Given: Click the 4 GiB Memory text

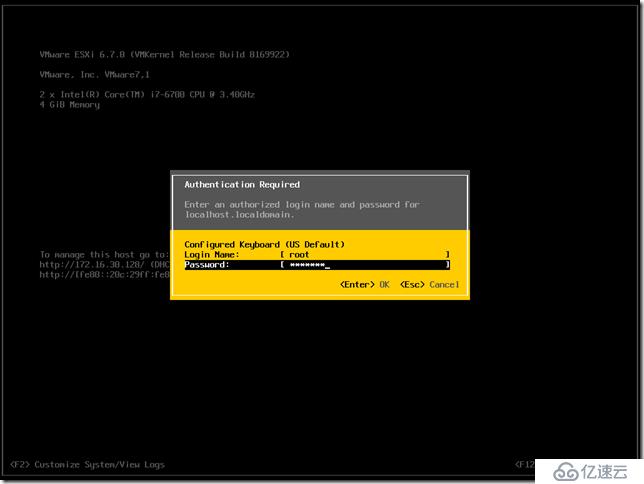Looking at the screenshot, I should click(69, 105).
